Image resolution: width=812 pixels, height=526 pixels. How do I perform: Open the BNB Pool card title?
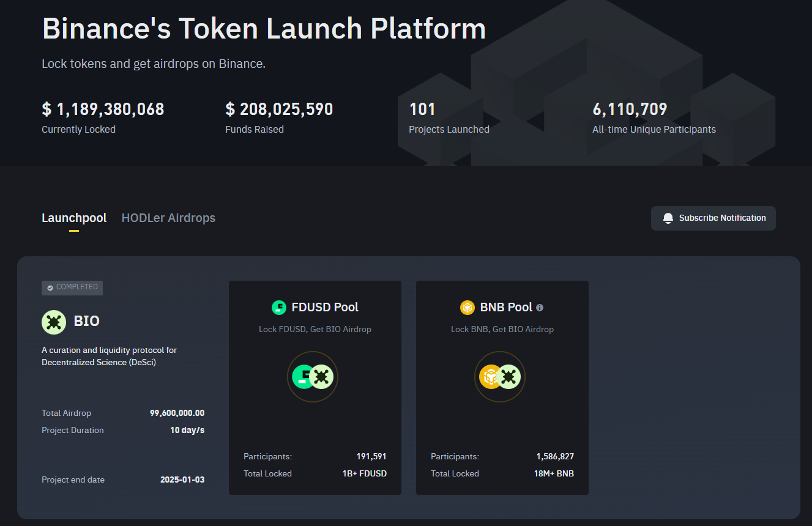point(507,308)
